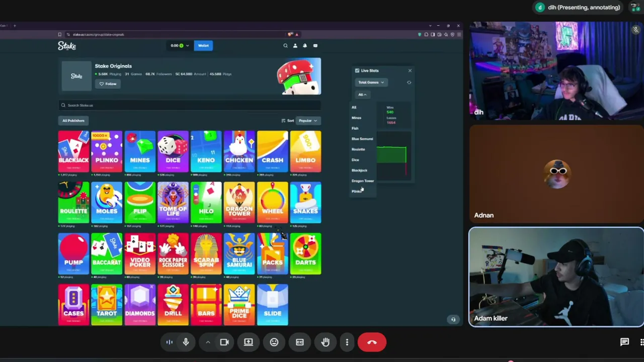644x362 pixels.
Task: Open the user profile icon
Action: coord(295,46)
